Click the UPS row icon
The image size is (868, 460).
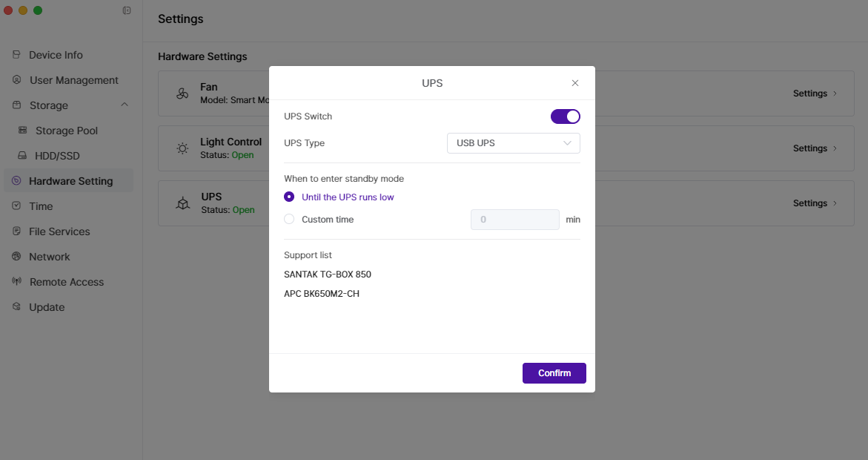[182, 203]
